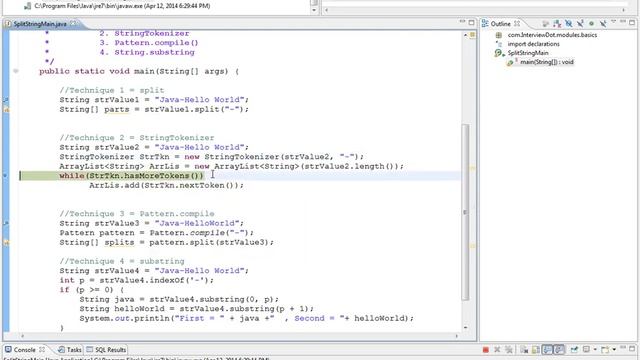Click the Outline view tab icon
This screenshot has width=640, height=360.
485,24
